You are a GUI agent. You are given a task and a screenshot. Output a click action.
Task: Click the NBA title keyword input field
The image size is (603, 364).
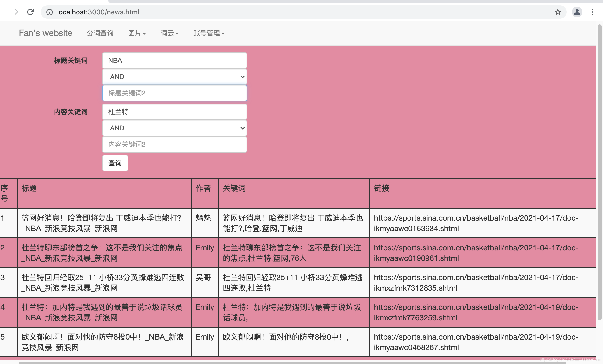click(x=174, y=60)
